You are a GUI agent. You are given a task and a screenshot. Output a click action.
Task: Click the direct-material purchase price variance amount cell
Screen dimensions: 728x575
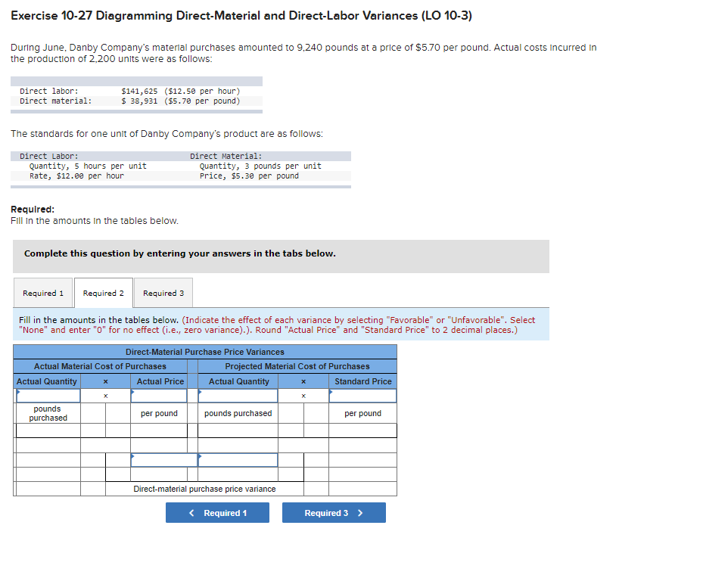pos(362,487)
